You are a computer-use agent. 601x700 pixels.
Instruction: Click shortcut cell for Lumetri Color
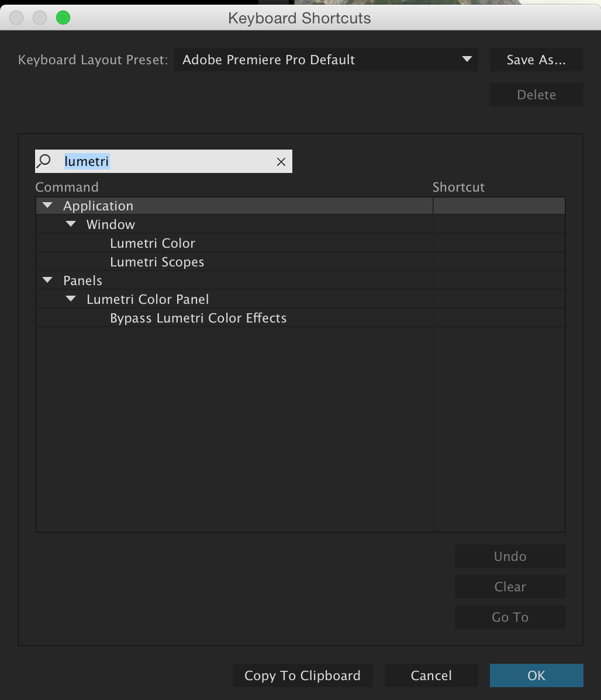[x=499, y=243]
